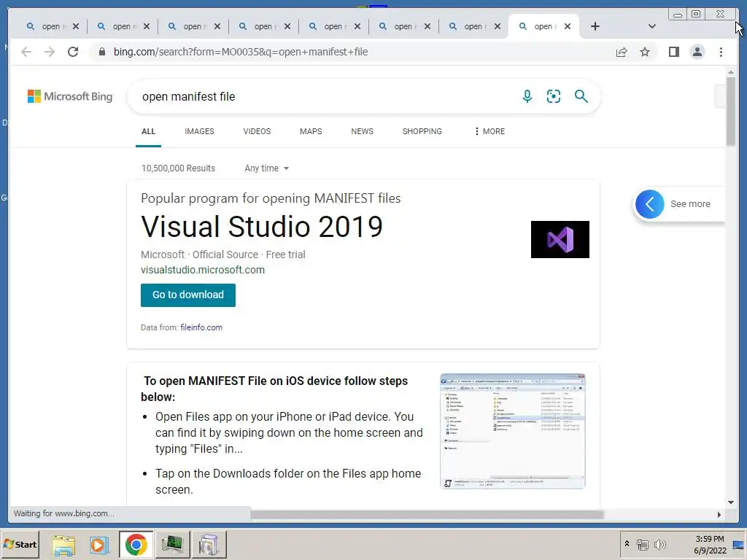747x560 pixels.
Task: Click the 10,500,000 Results text
Action: 178,168
